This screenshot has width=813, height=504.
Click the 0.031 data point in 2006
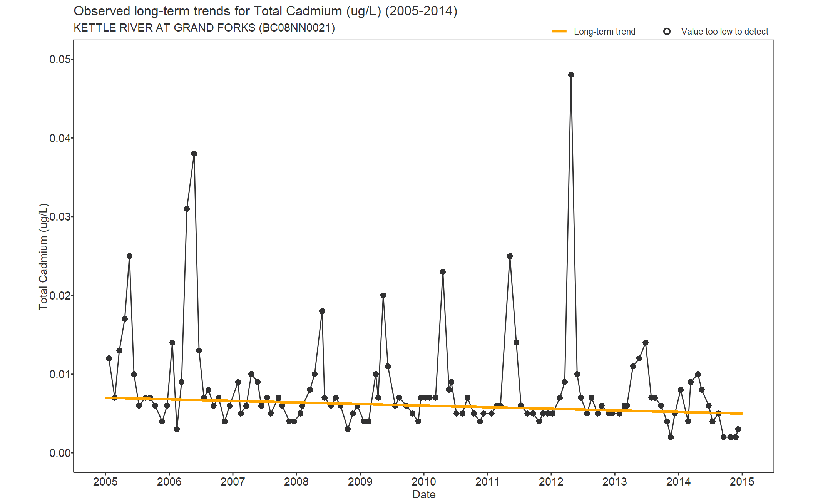tap(187, 209)
